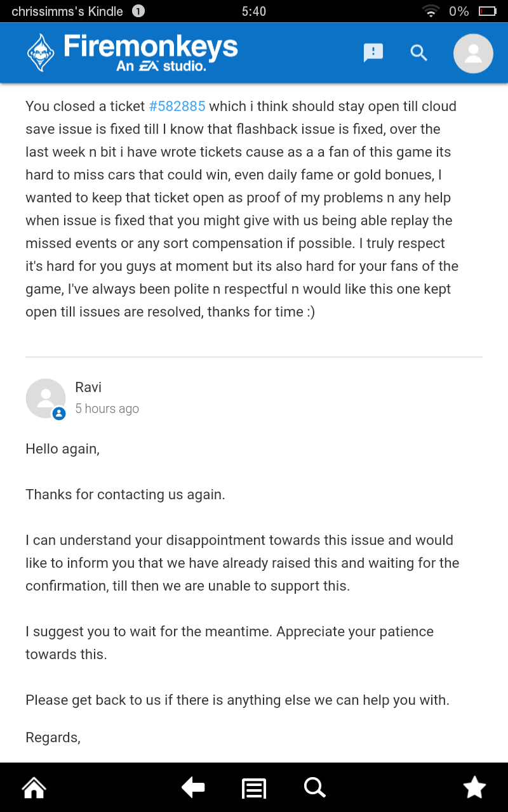The image size is (508, 812).
Task: Open search from the blue header magnifier
Action: click(418, 53)
